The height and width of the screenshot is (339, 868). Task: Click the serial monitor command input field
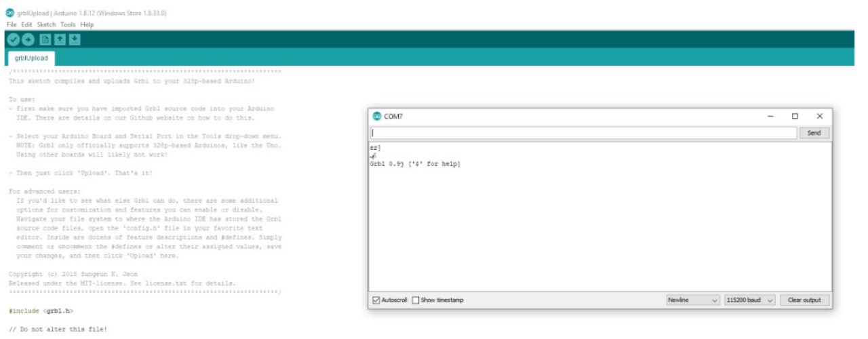(584, 133)
